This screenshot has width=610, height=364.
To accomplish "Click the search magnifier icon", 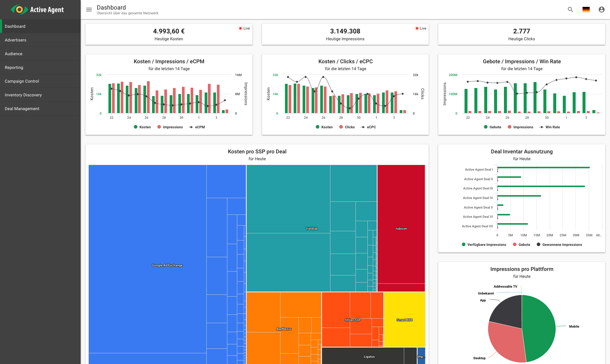I will click(570, 10).
